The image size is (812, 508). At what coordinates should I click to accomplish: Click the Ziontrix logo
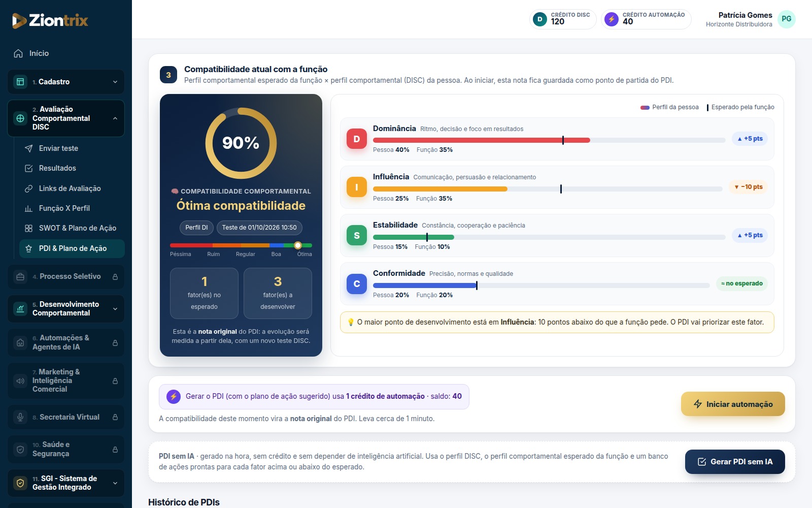pos(50,20)
